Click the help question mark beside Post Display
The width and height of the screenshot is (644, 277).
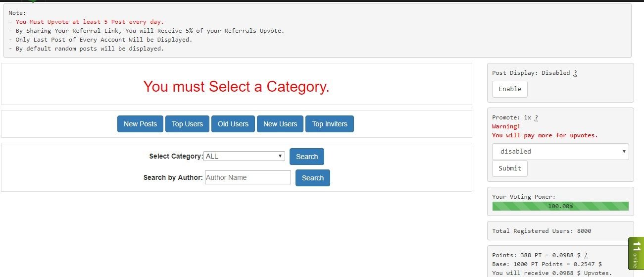coord(575,73)
